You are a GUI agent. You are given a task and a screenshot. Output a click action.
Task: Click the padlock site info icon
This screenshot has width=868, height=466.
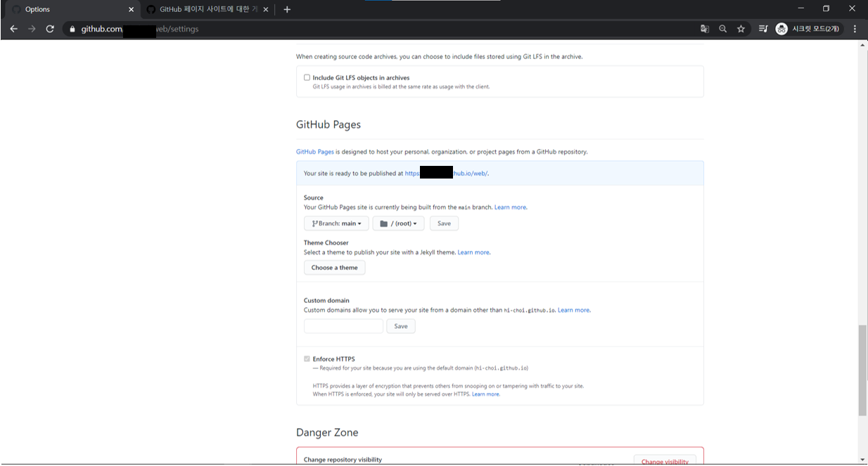click(x=72, y=29)
